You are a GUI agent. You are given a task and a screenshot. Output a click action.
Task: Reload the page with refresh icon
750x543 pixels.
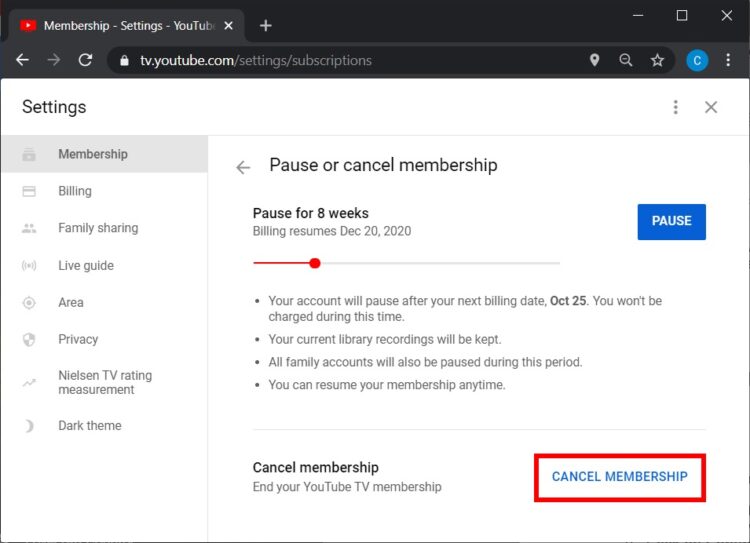coord(85,60)
